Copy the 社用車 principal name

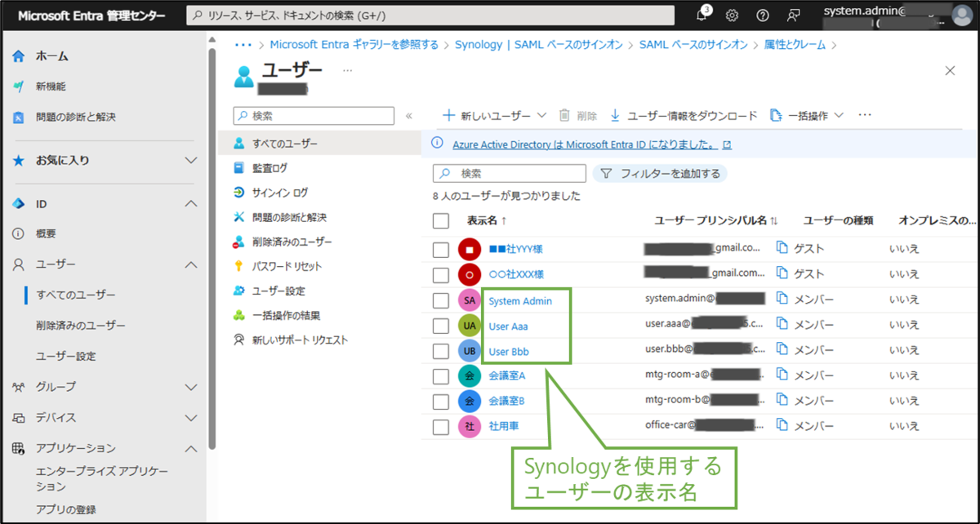click(x=782, y=424)
